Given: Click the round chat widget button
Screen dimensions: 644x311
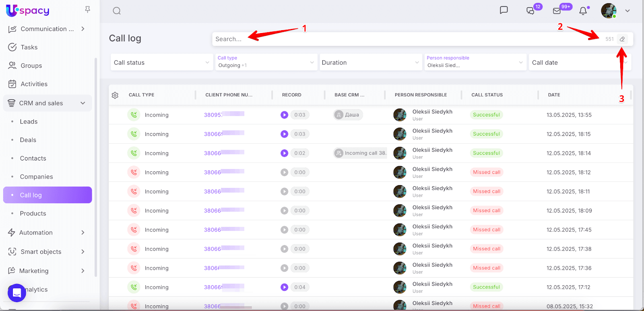Looking at the screenshot, I should tap(17, 292).
